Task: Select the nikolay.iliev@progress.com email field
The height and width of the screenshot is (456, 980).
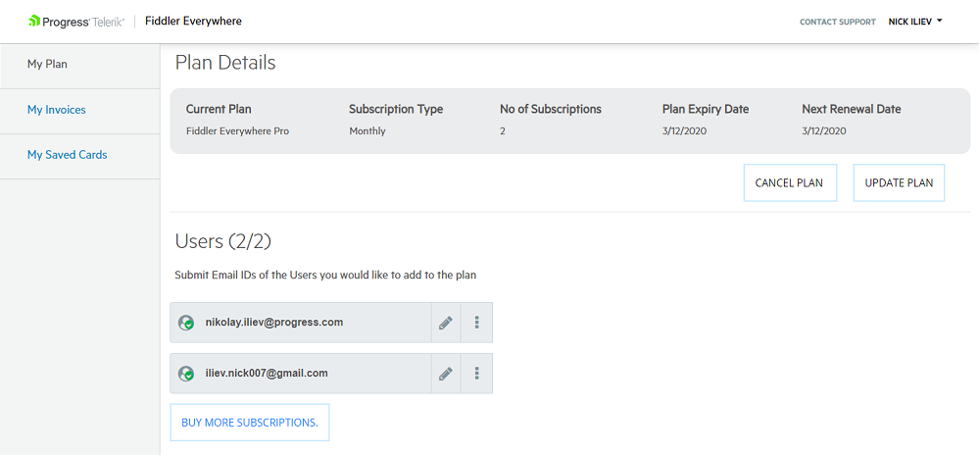Action: [301, 323]
